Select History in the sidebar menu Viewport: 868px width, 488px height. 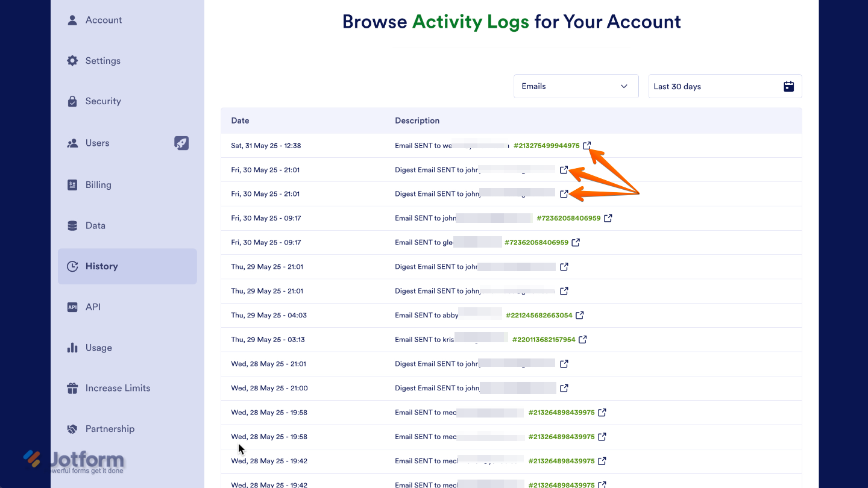click(x=101, y=266)
